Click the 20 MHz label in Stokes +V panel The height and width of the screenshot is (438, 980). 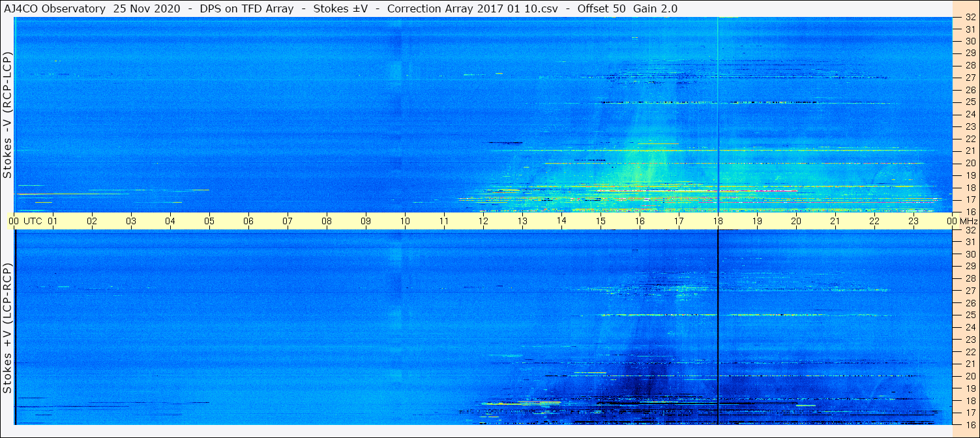(x=970, y=376)
